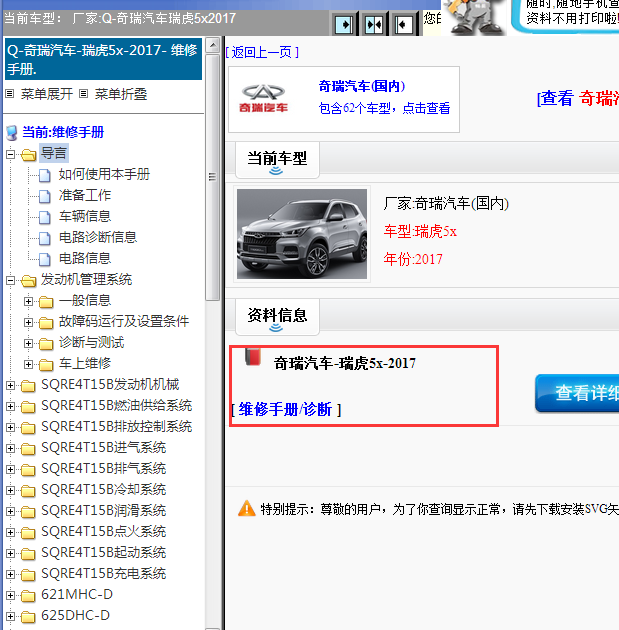Expand the SQRE4T15B燃油供给系统 node

coord(10,407)
